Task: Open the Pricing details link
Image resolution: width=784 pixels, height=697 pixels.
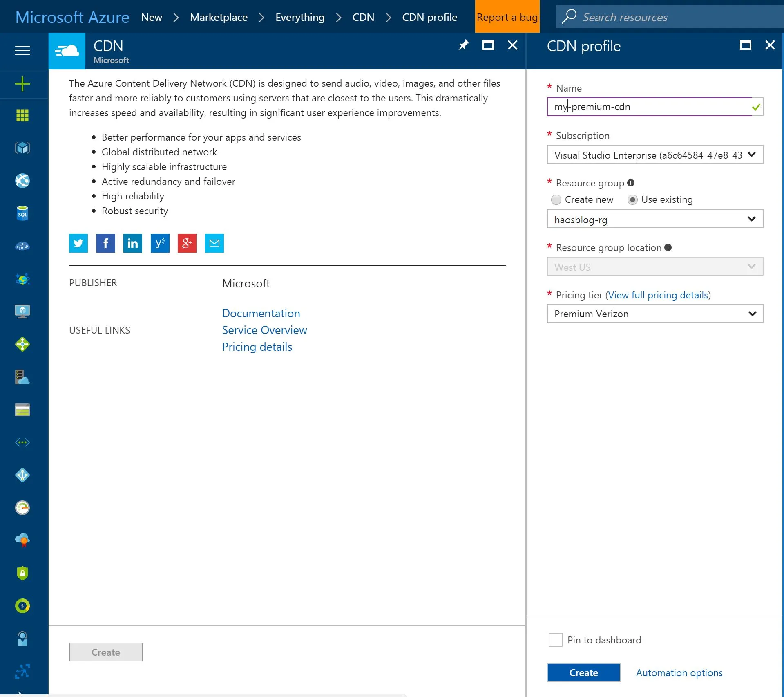Action: [257, 347]
